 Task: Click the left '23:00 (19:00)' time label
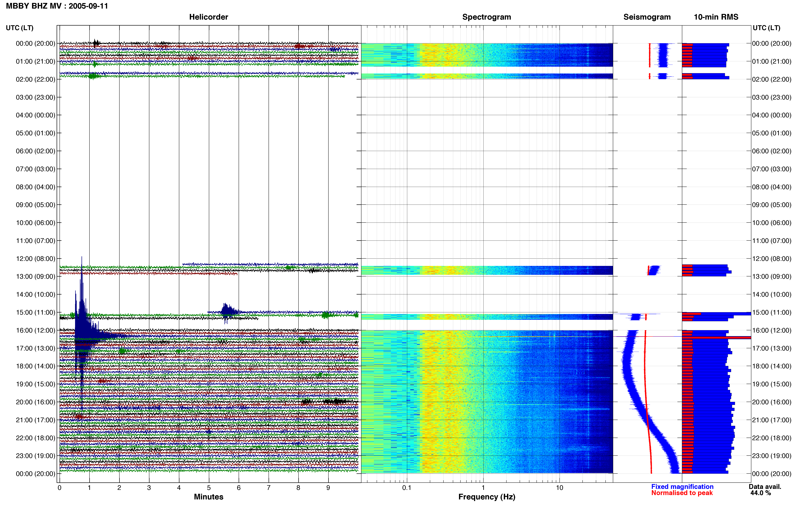pos(36,456)
